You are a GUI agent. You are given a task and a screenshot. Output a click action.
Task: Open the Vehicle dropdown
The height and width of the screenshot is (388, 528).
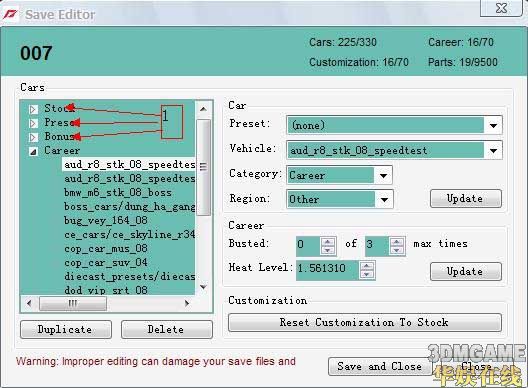[493, 150]
